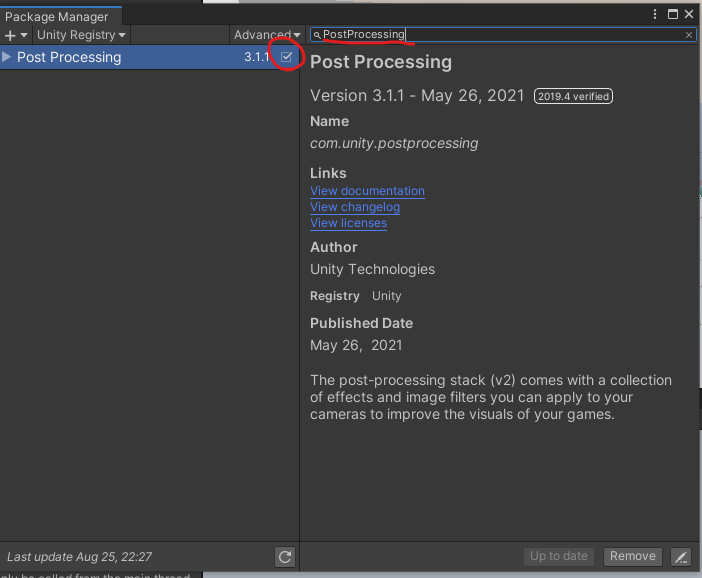The width and height of the screenshot is (702, 578).
Task: Open the View documentation link
Action: tap(367, 191)
